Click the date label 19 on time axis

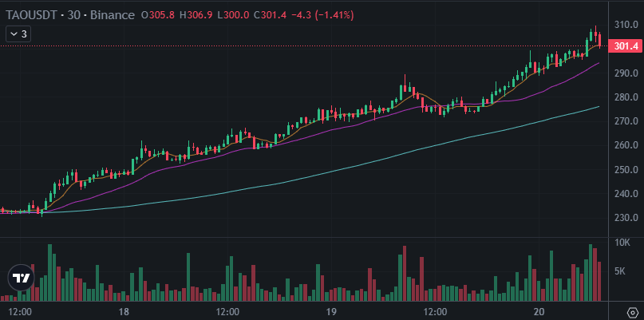pyautogui.click(x=331, y=311)
